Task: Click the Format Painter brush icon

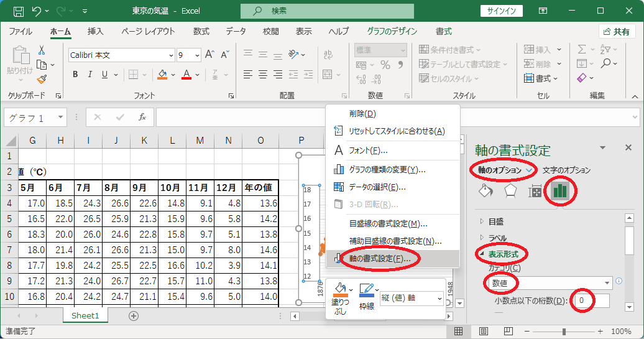Action: 42,79
